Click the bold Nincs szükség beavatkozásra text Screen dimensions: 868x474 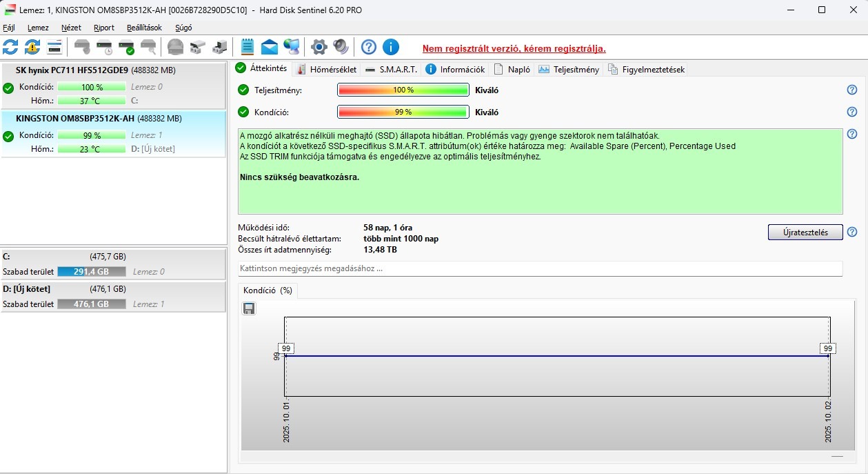(x=299, y=177)
